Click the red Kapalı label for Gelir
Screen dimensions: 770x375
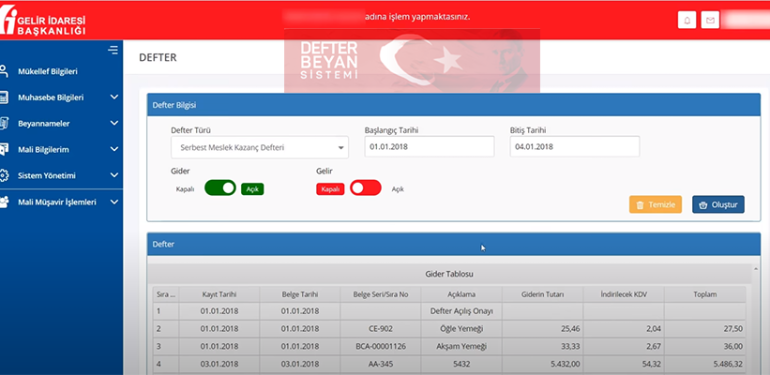coord(330,189)
